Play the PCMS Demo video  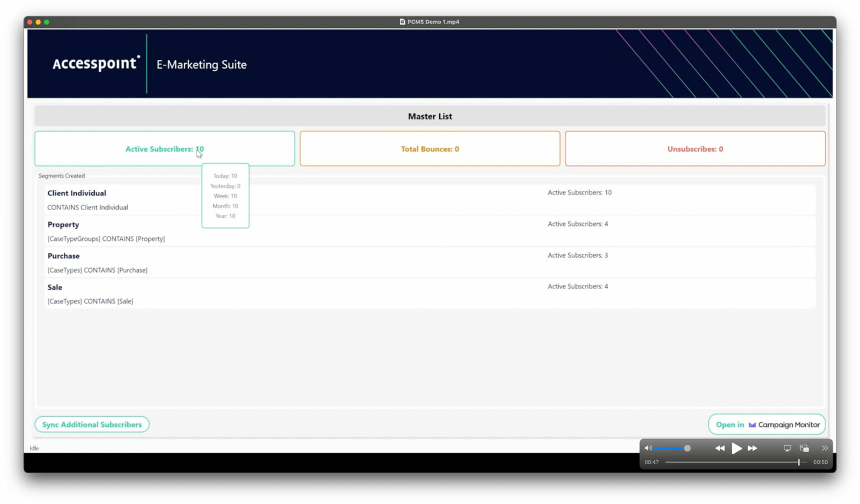[736, 448]
